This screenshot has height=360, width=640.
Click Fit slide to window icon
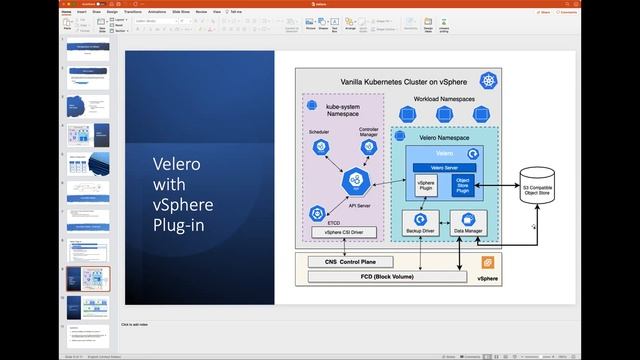pos(573,357)
